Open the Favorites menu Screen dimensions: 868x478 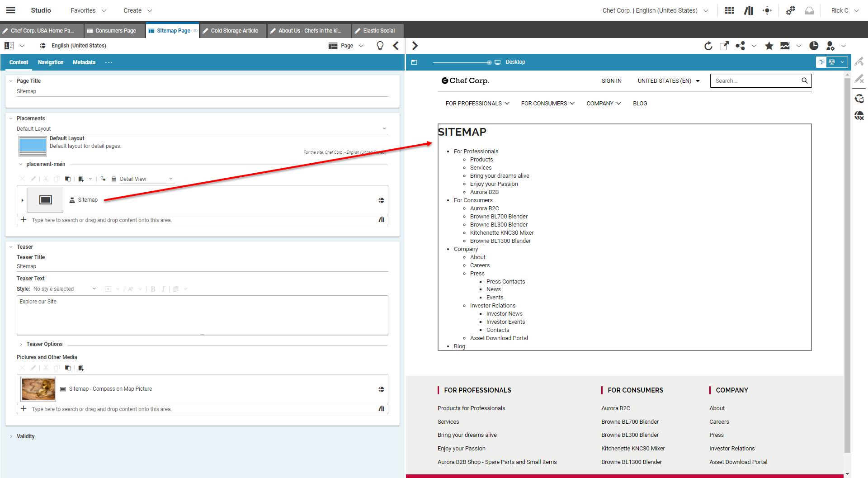point(89,10)
